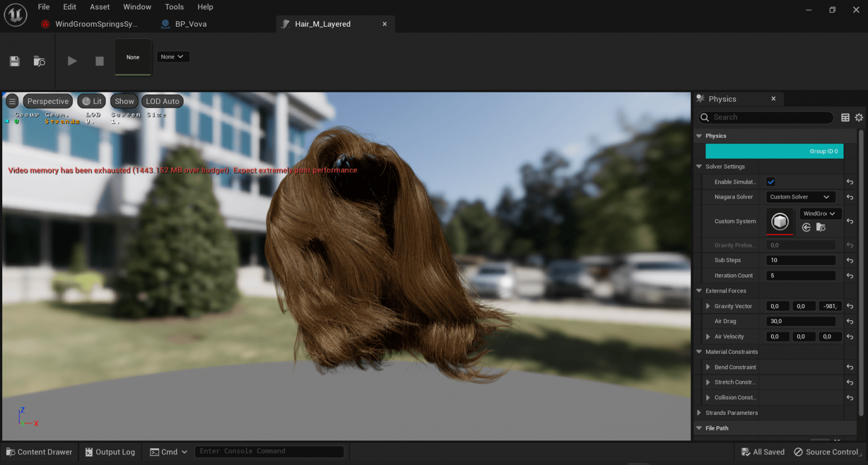The height and width of the screenshot is (465, 868).
Task: Reset Air Drag to default
Action: pyautogui.click(x=850, y=321)
